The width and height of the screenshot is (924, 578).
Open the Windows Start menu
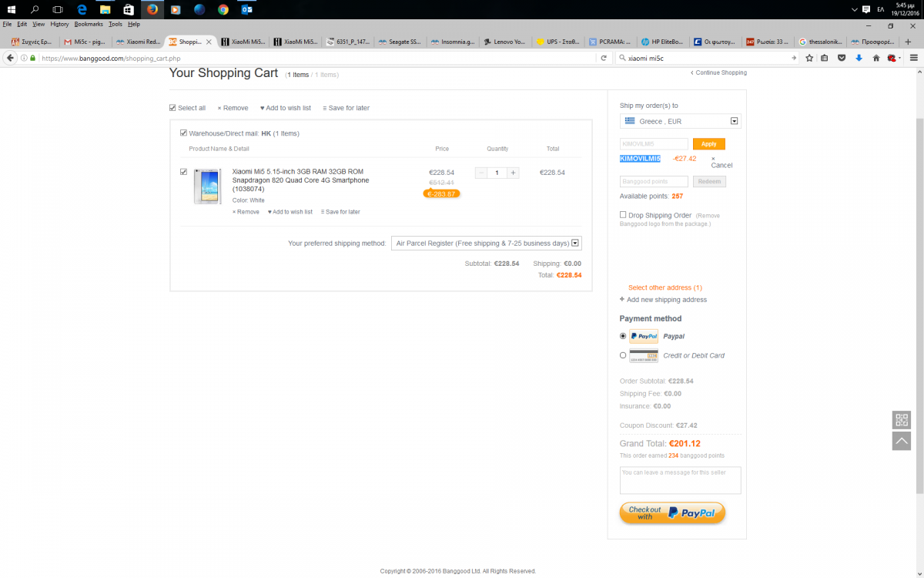pyautogui.click(x=12, y=9)
